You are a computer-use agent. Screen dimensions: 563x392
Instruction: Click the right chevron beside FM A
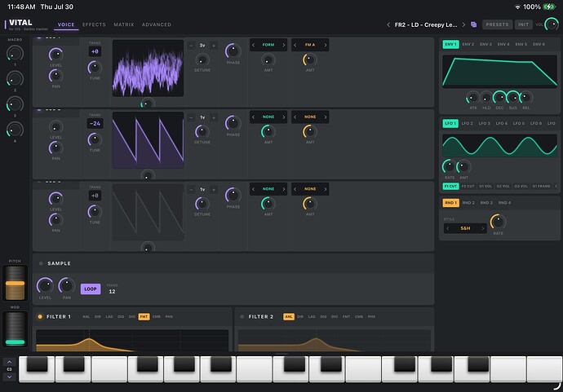coord(326,45)
